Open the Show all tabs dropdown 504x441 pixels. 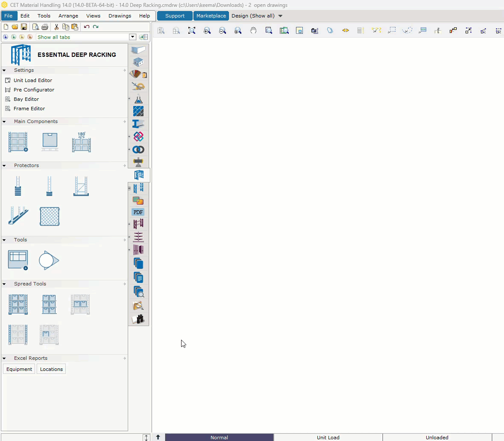[x=132, y=37]
